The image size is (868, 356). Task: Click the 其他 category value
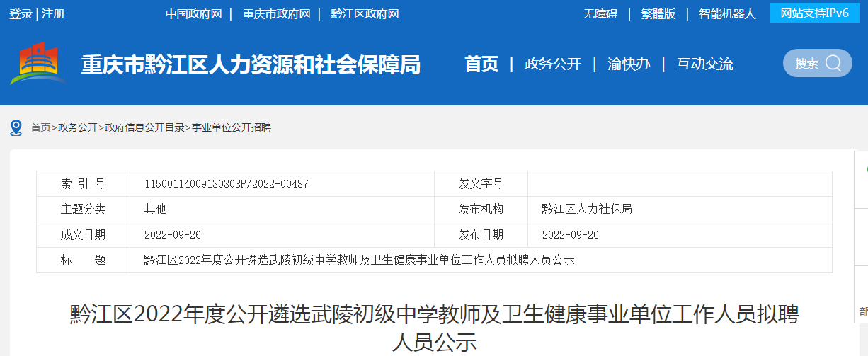155,209
